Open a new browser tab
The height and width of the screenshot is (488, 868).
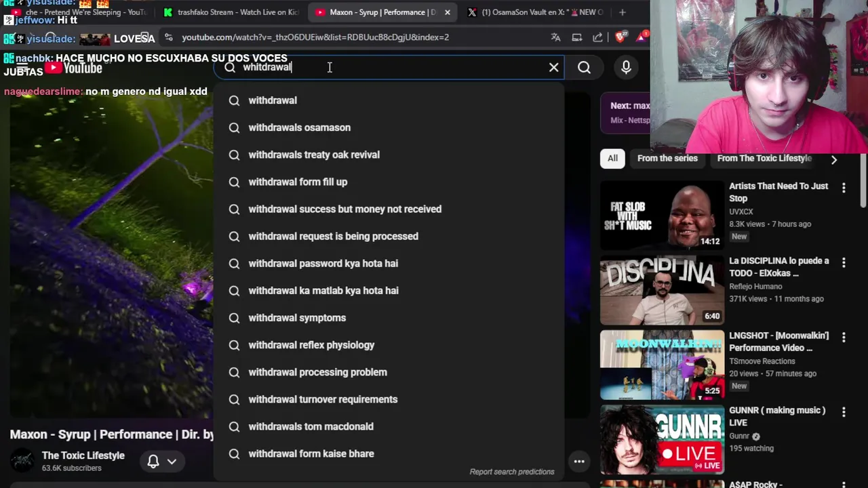623,12
